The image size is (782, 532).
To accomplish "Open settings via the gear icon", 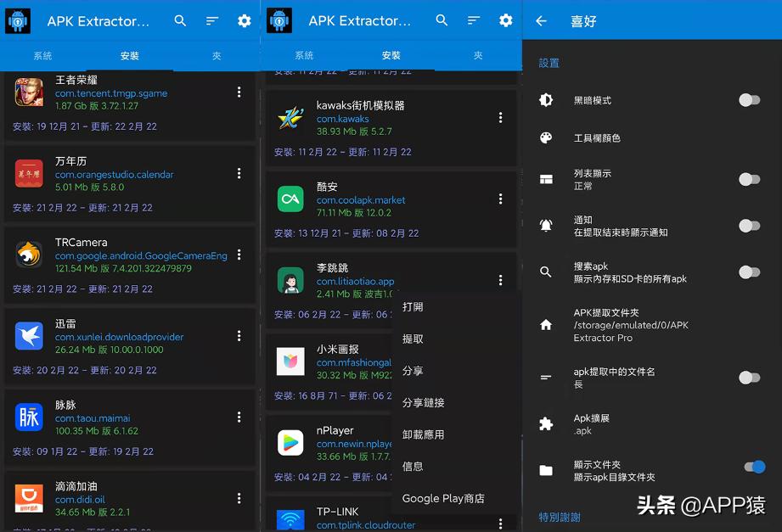I will click(x=244, y=20).
